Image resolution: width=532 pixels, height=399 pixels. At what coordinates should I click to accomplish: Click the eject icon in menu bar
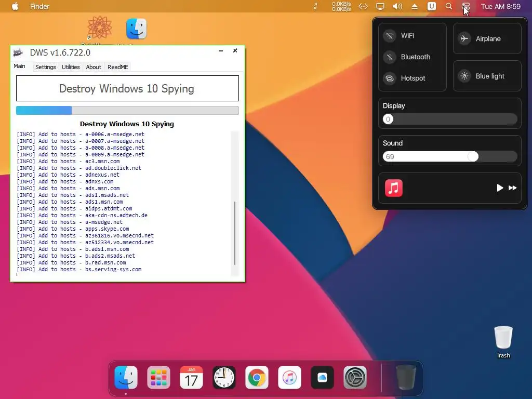coord(415,6)
